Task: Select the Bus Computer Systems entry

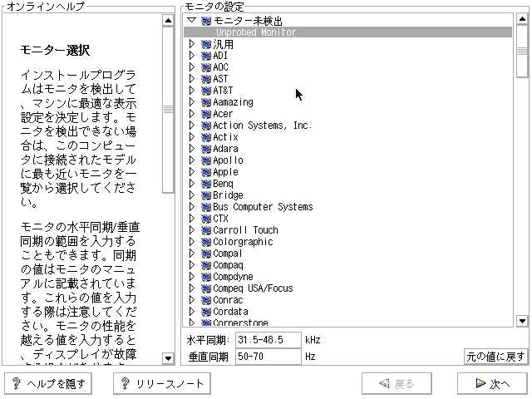Action: [263, 207]
